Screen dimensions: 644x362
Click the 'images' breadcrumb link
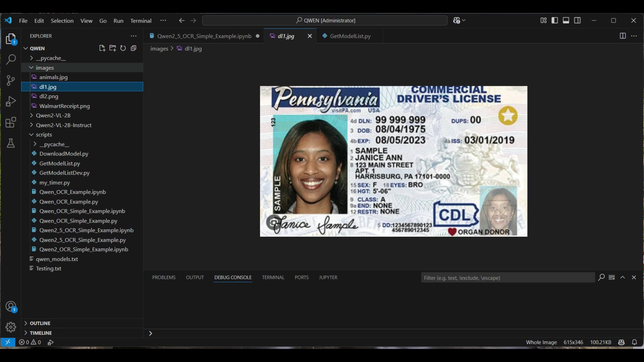coord(159,49)
